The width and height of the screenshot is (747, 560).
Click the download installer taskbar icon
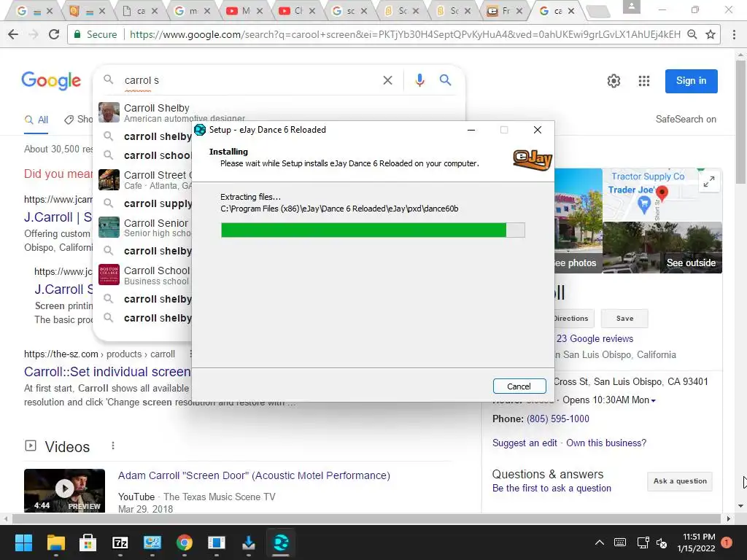point(249,542)
